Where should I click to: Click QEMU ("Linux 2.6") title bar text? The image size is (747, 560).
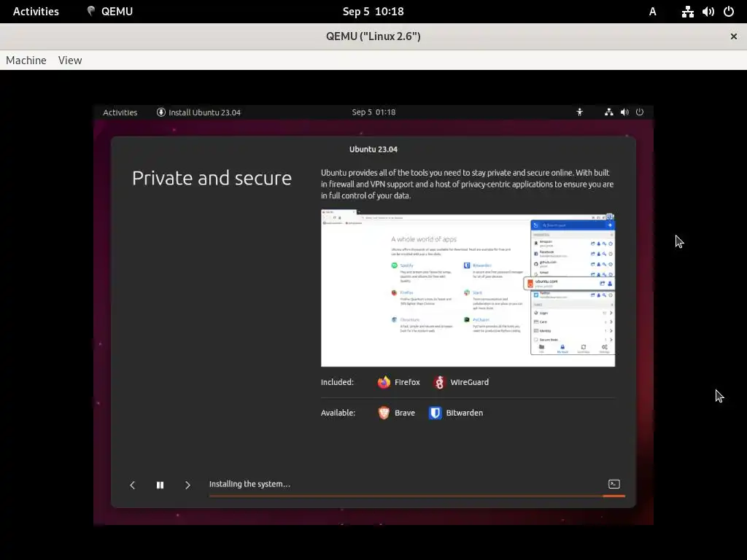coord(373,36)
